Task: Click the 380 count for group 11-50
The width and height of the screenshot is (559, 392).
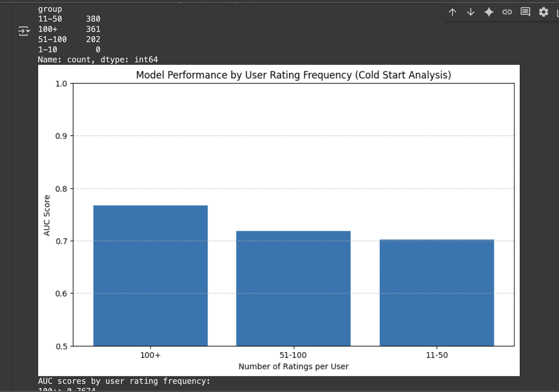Action: pyautogui.click(x=93, y=19)
